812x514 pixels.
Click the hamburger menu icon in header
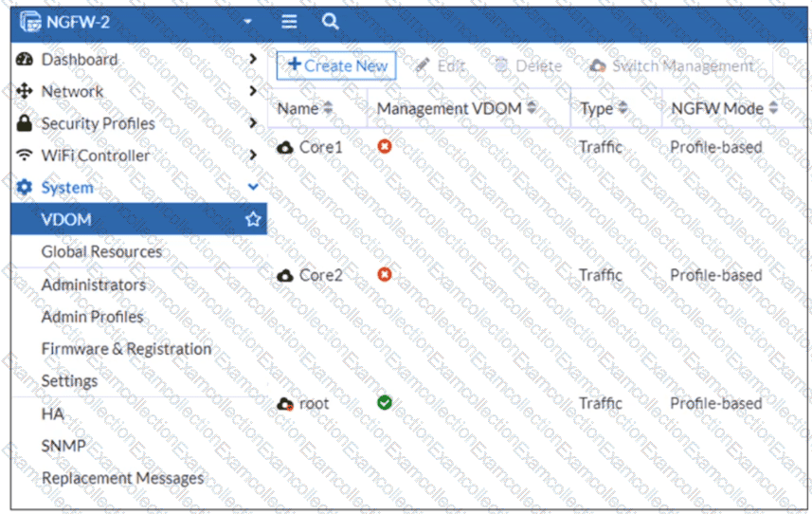[x=289, y=22]
